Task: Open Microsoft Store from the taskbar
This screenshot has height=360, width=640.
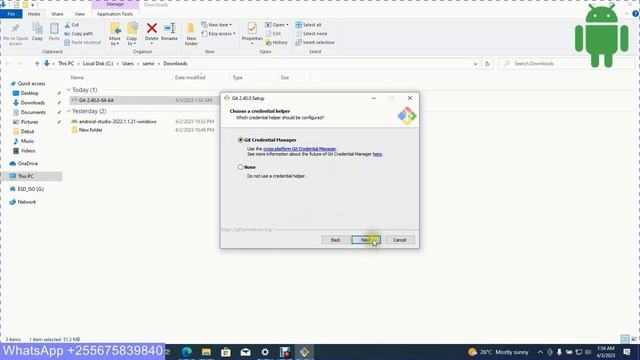Action: click(x=226, y=352)
